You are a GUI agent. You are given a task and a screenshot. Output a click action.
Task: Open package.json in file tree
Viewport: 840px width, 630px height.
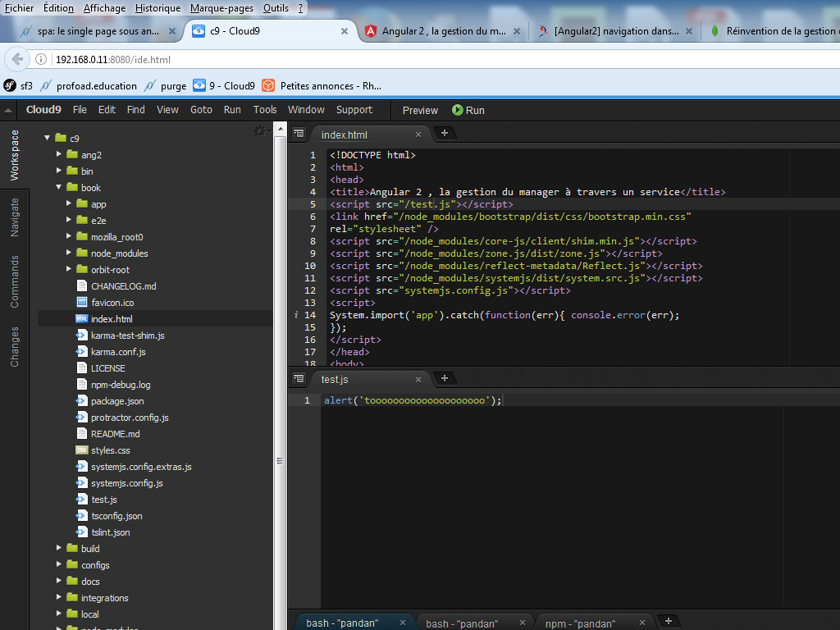(x=117, y=401)
